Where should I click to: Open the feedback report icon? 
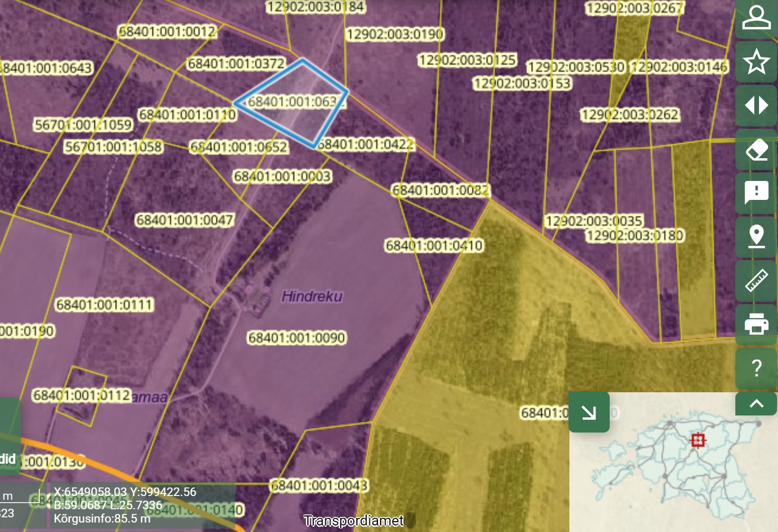point(756,193)
